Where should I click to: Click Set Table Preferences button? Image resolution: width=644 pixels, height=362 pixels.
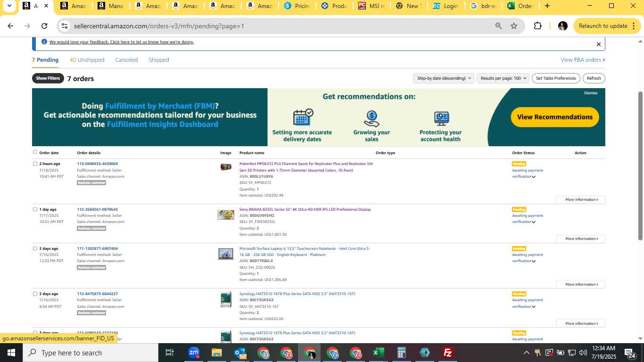[556, 78]
